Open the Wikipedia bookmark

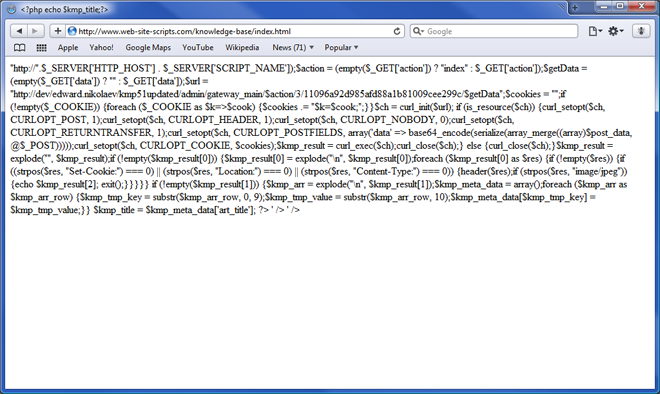(x=242, y=48)
